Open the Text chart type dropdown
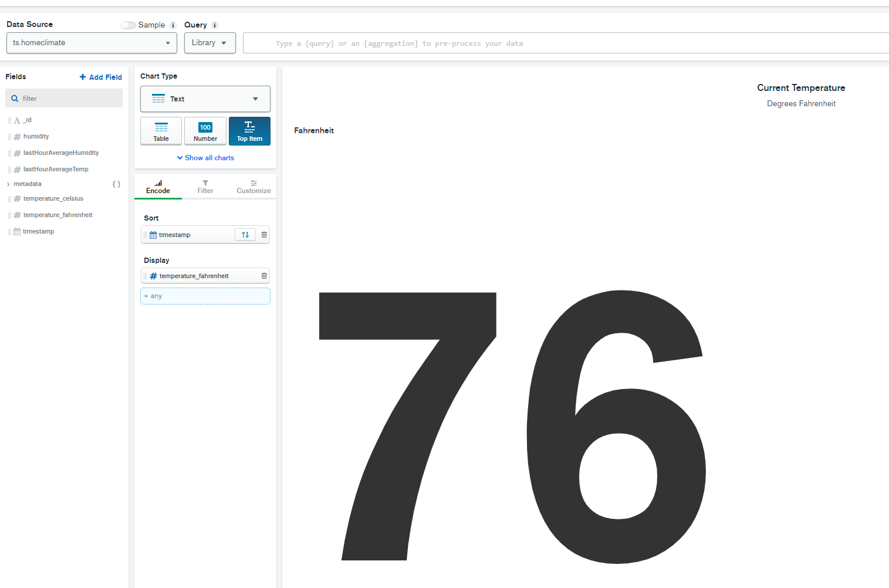Viewport: 889px width, 588px height. (x=205, y=99)
